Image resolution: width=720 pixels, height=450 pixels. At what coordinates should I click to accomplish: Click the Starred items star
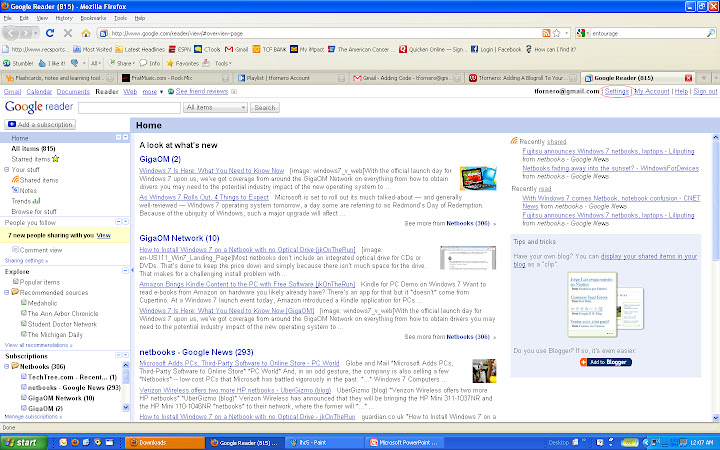[56, 159]
